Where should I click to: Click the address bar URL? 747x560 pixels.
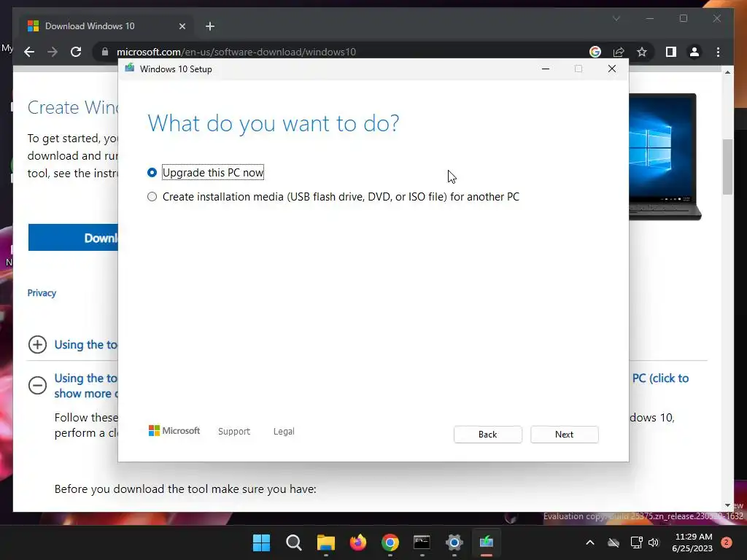point(236,52)
